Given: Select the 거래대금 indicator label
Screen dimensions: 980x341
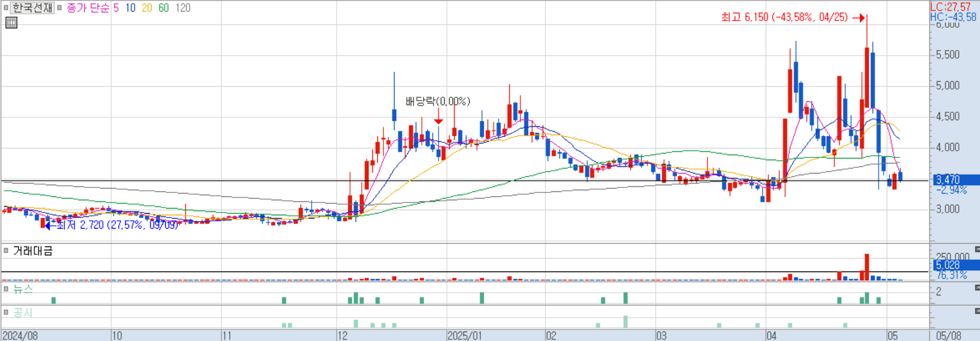Looking at the screenshot, I should point(33,251).
